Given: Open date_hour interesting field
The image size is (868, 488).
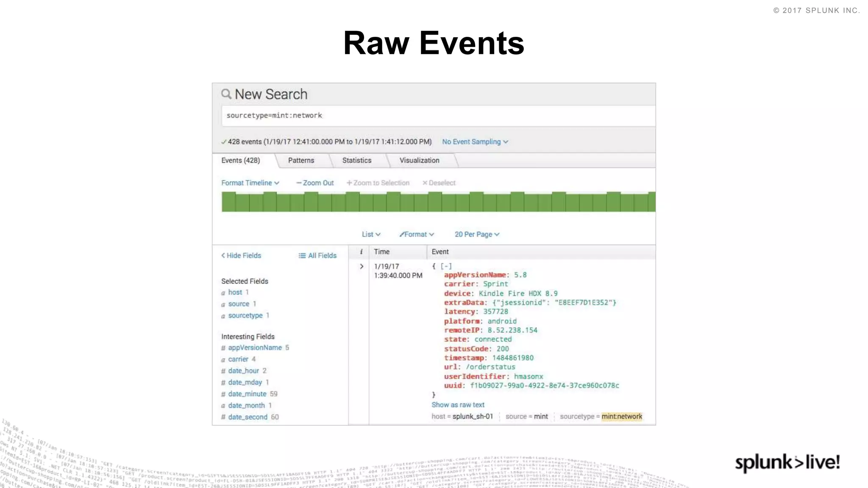Looking at the screenshot, I should [243, 371].
